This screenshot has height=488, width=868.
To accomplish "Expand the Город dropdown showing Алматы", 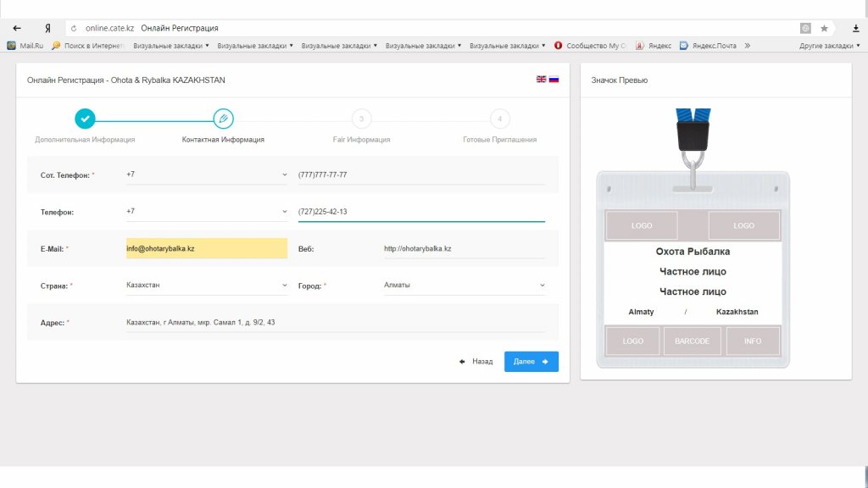I will pos(464,286).
